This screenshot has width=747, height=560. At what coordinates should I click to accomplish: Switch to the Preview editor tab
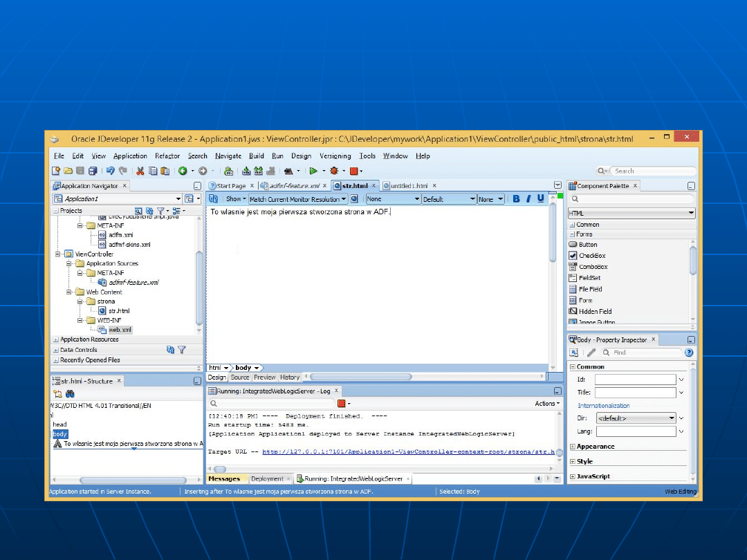[x=264, y=377]
